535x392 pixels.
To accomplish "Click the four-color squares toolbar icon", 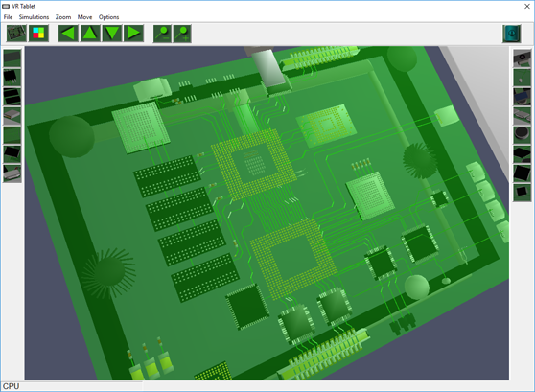I will tap(38, 34).
